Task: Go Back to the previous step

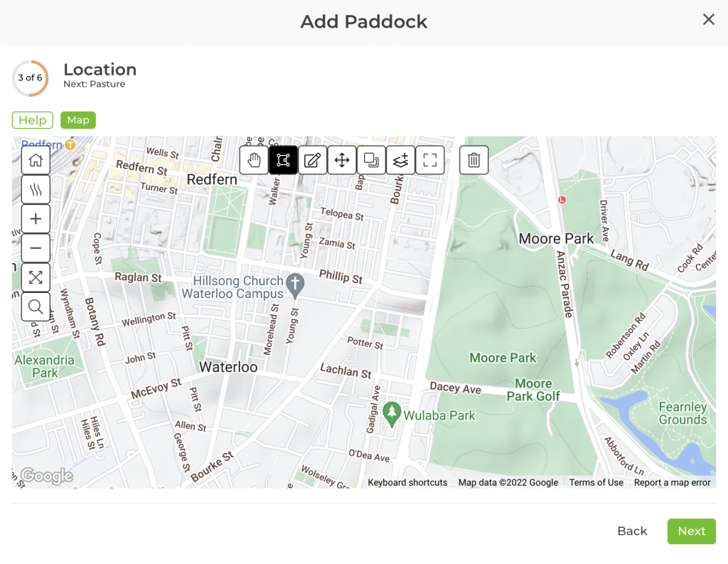Action: (x=632, y=531)
